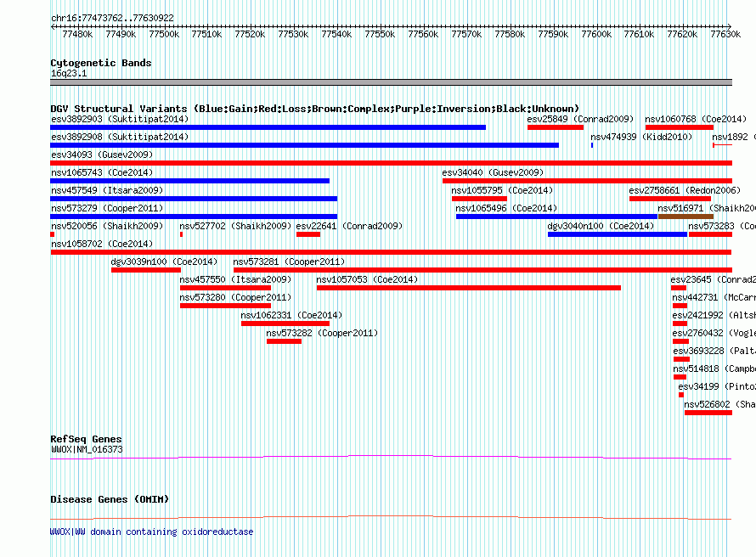
Task: Select variant dgv3039n100 (Coe2014)
Action: 164,262
